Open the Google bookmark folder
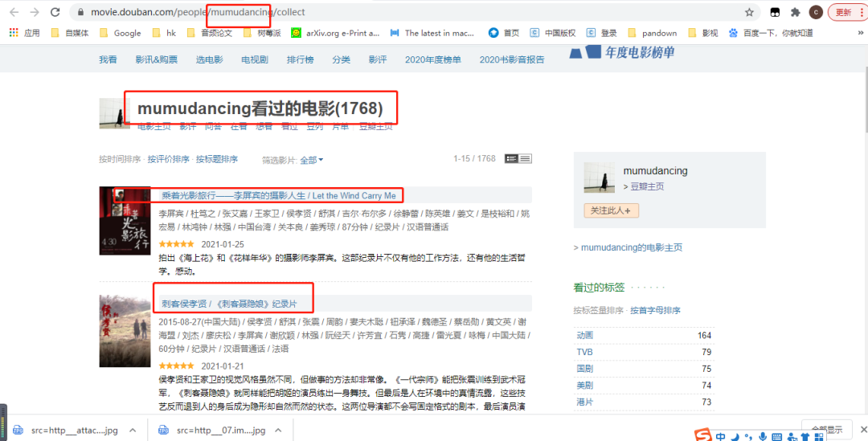Image resolution: width=868 pixels, height=441 pixels. tap(120, 33)
